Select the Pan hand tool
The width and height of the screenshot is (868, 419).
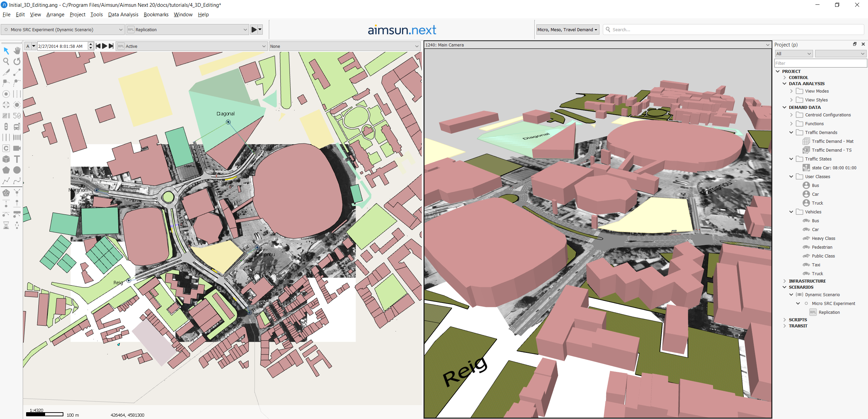click(17, 51)
